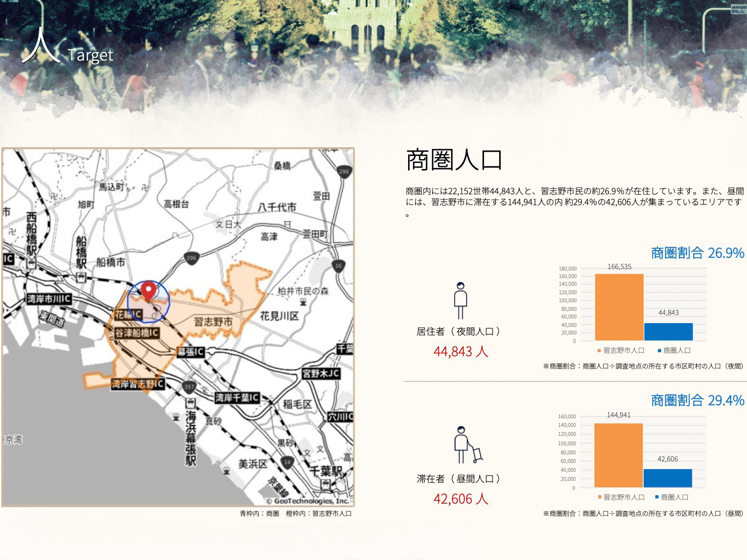Click the blue bar labeled 44,843
Screen dimensions: 747x560
[x=668, y=332]
